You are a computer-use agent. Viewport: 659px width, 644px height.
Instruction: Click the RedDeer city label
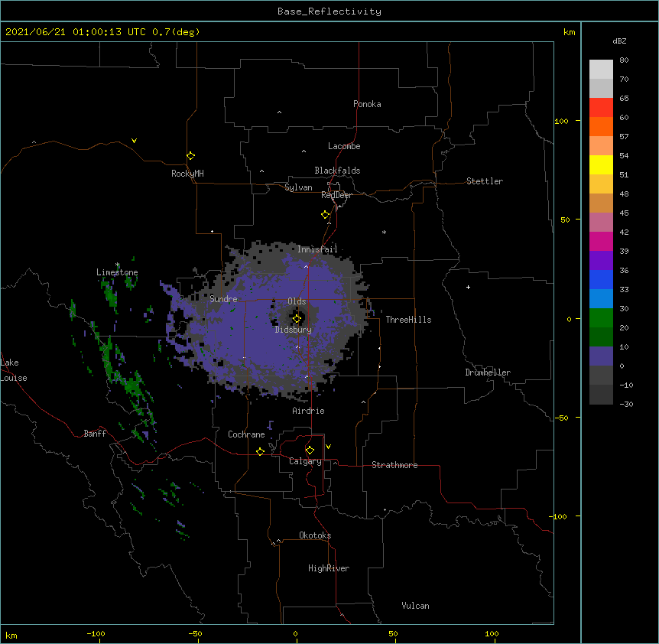tap(336, 195)
